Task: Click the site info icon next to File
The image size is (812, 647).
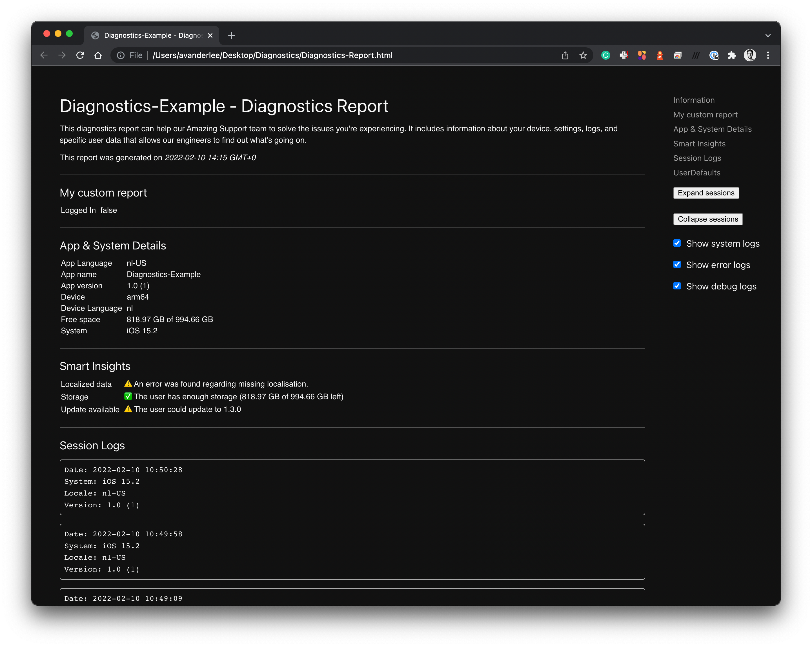Action: click(x=121, y=55)
